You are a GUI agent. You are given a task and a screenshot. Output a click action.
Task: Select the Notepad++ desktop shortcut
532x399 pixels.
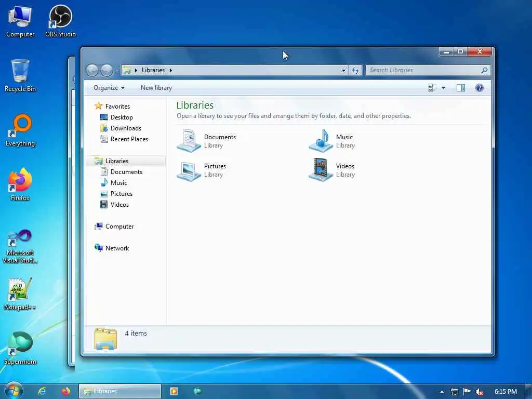click(20, 294)
